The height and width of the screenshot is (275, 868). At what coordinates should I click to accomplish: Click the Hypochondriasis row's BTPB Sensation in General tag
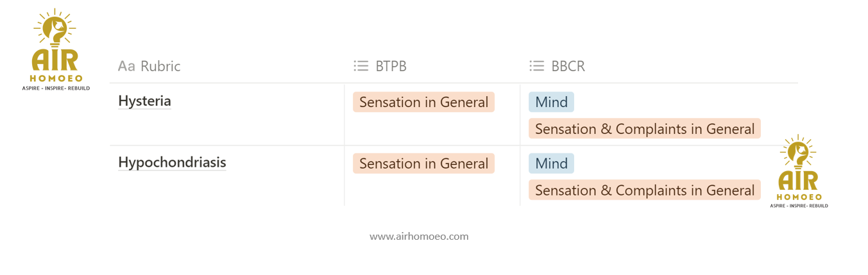coord(423,163)
